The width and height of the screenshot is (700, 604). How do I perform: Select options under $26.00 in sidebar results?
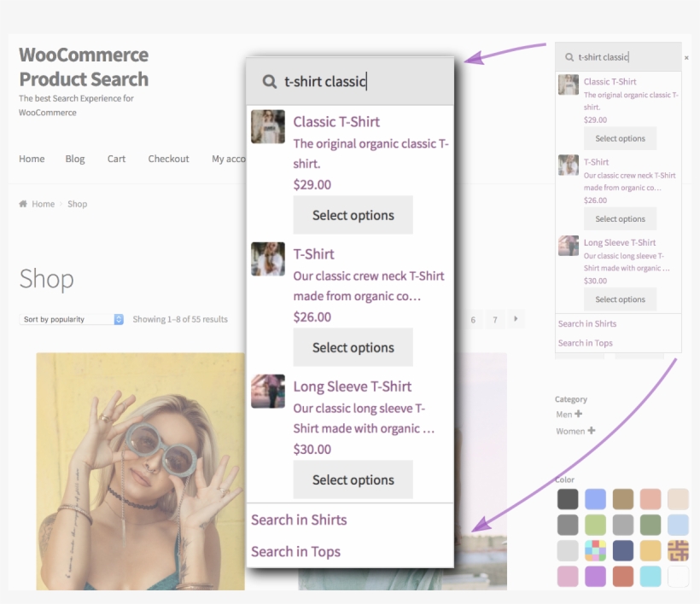620,218
